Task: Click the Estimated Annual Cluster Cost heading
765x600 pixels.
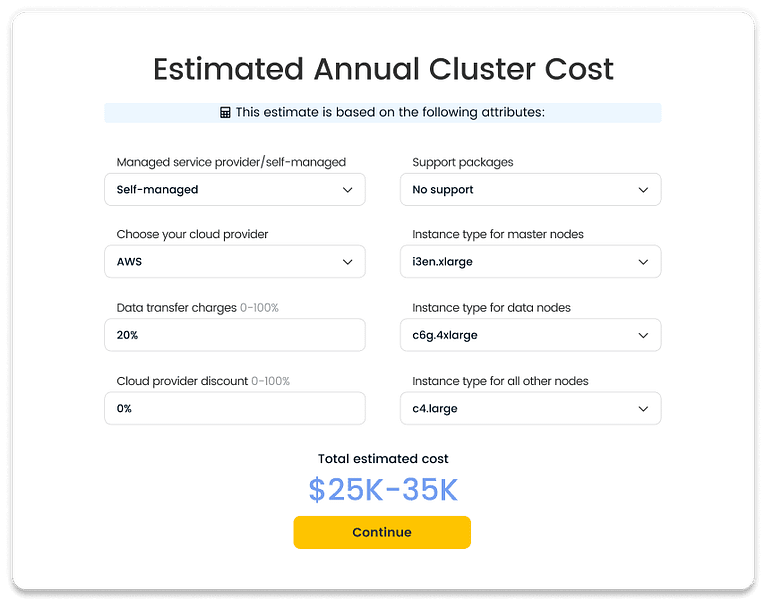Action: click(383, 69)
